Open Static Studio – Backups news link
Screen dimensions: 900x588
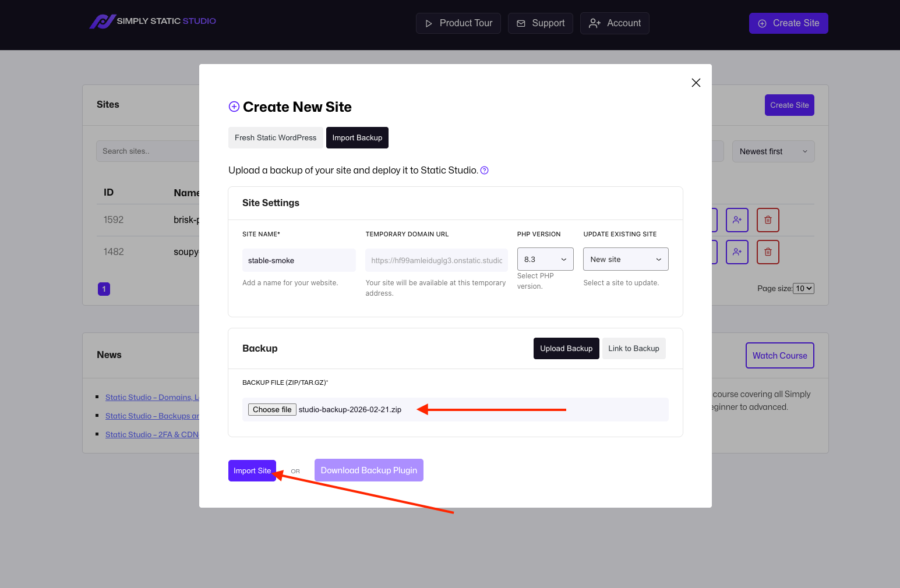(152, 416)
